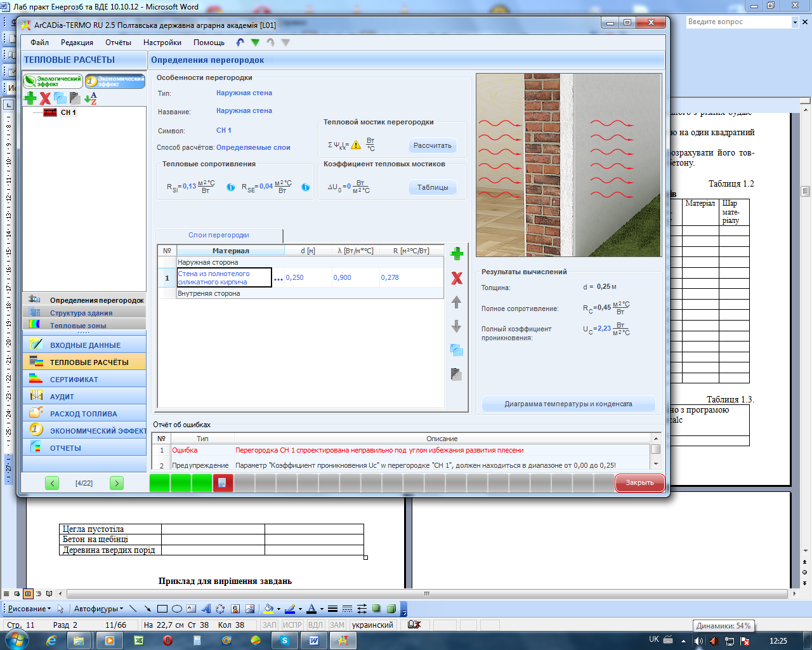Click the partition type link Наружная стена
The height and width of the screenshot is (650, 812).
(244, 93)
